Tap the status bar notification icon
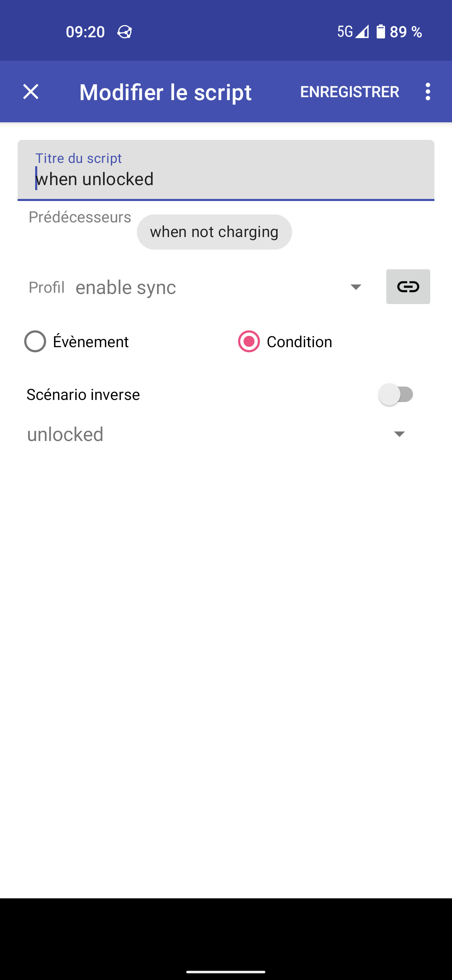The height and width of the screenshot is (980, 452). (x=125, y=32)
